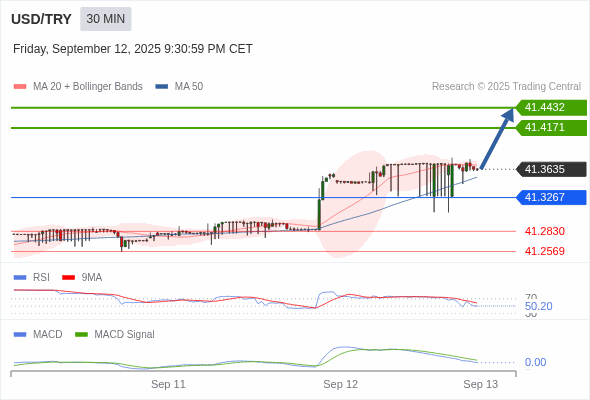
Task: Click the 41.4171 green resistance tag
Action: click(x=551, y=128)
